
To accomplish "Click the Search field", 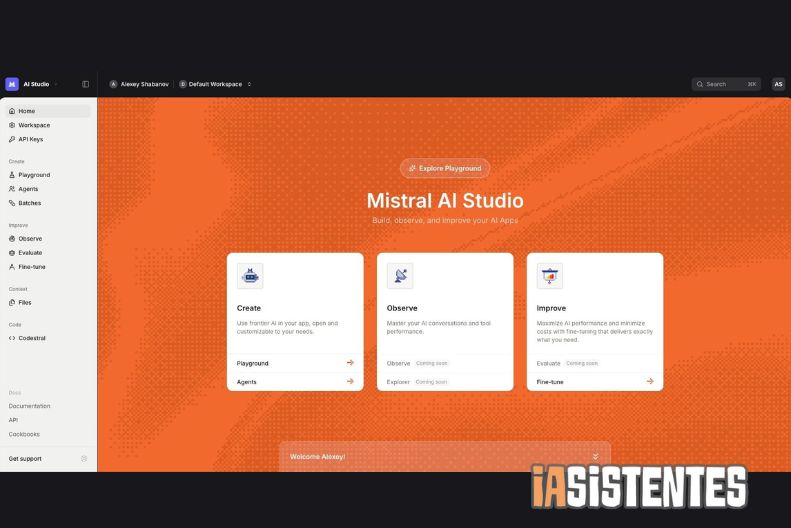I will (x=726, y=84).
